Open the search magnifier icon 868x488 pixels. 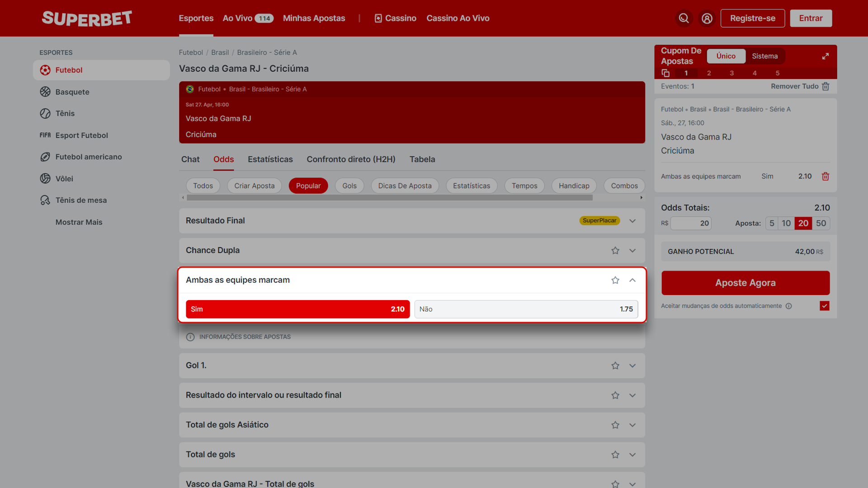coord(684,18)
